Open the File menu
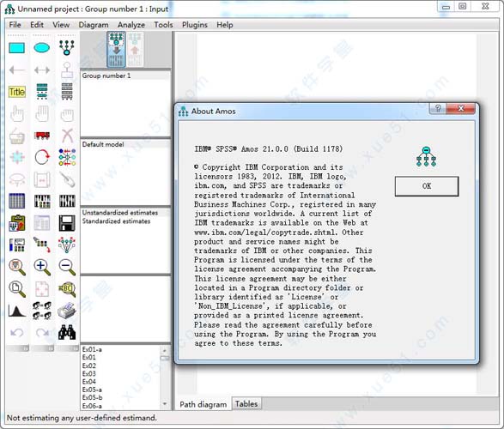 pos(15,25)
